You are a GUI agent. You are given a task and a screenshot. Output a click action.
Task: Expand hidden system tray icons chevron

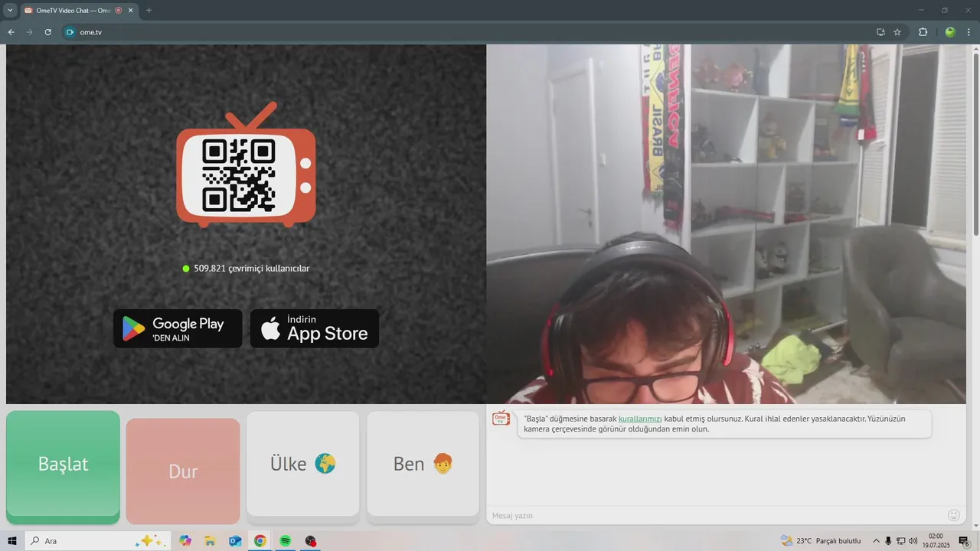pos(877,541)
